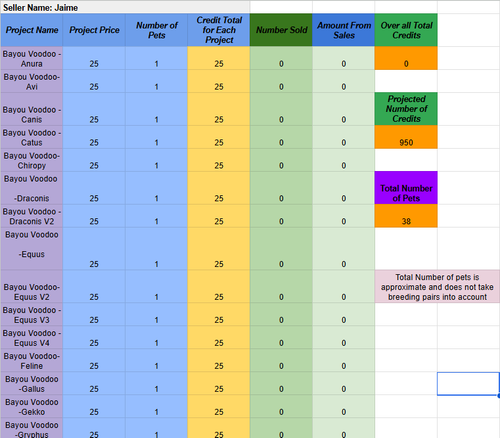This screenshot has height=438, width=500.
Task: Select the Project Price cell for Anura
Action: click(94, 58)
